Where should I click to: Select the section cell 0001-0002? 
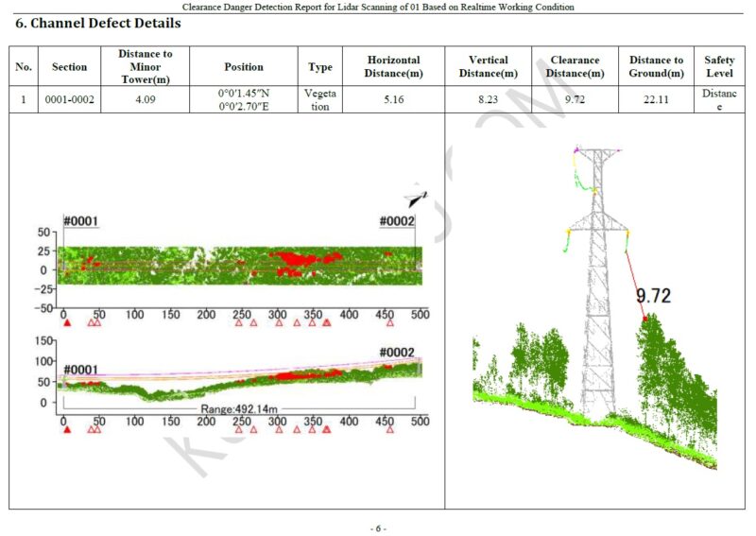pos(70,99)
